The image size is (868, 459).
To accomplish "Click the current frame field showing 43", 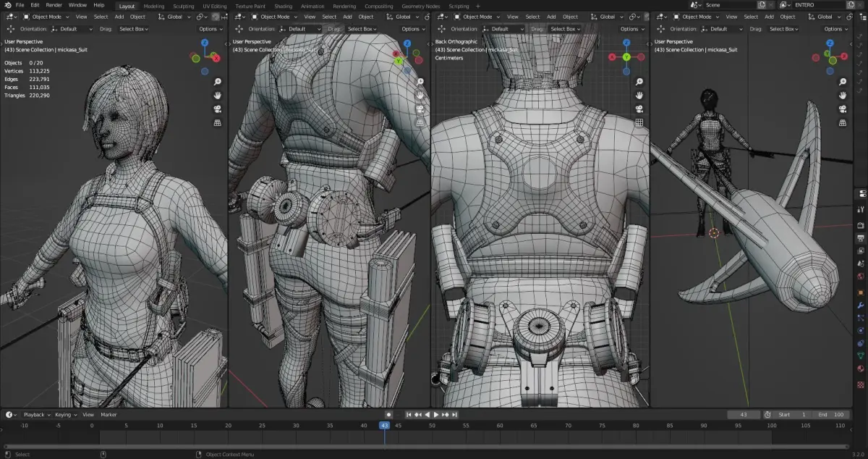I will 744,414.
